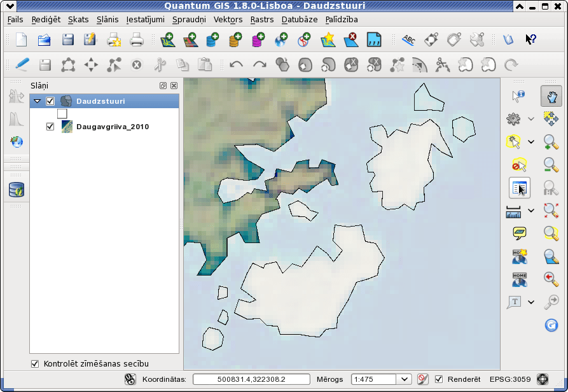Image resolution: width=568 pixels, height=392 pixels.
Task: Toggle visibility of Daugavgriiva_2010 layer
Action: click(x=50, y=127)
